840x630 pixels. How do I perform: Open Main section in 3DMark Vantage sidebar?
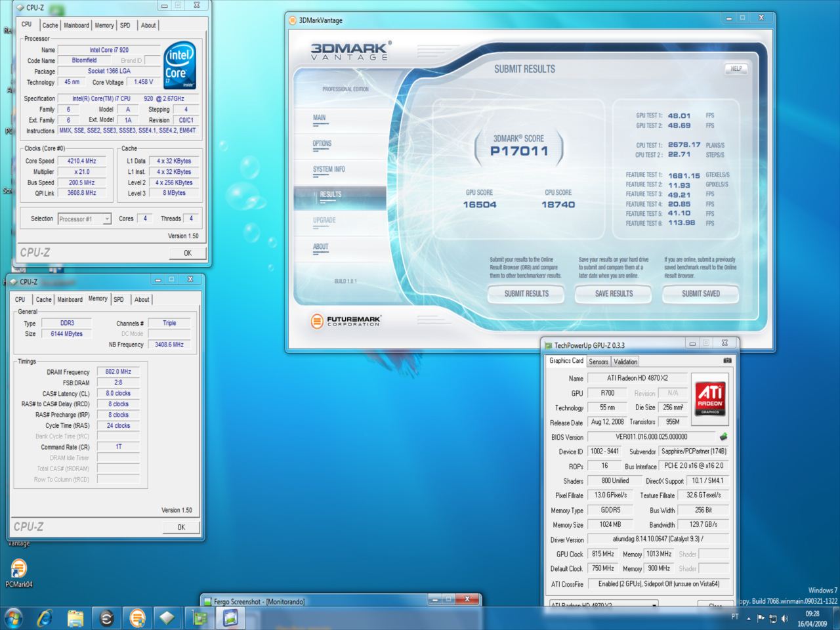[320, 118]
